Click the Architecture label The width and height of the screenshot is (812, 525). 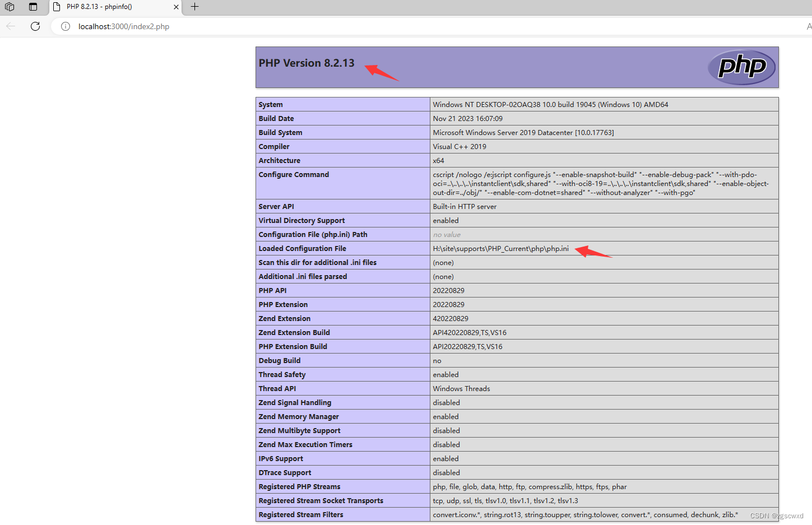click(x=280, y=161)
